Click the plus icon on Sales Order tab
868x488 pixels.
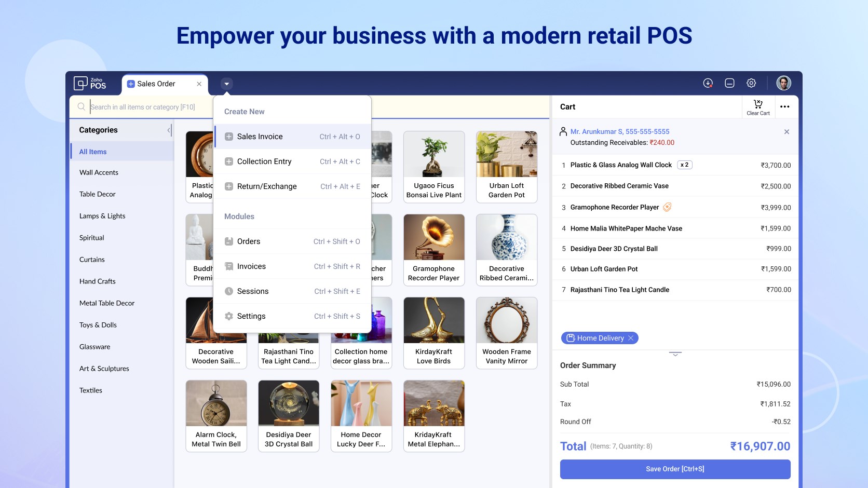(x=131, y=84)
